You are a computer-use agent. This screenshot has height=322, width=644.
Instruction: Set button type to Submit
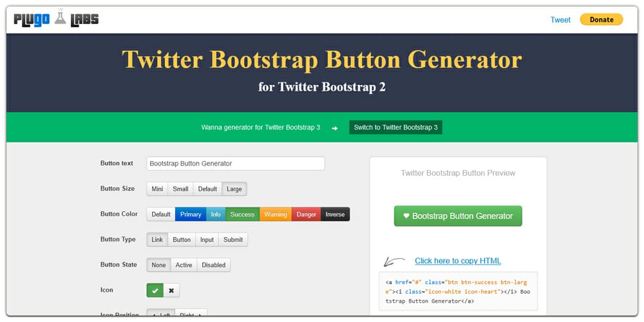point(233,240)
